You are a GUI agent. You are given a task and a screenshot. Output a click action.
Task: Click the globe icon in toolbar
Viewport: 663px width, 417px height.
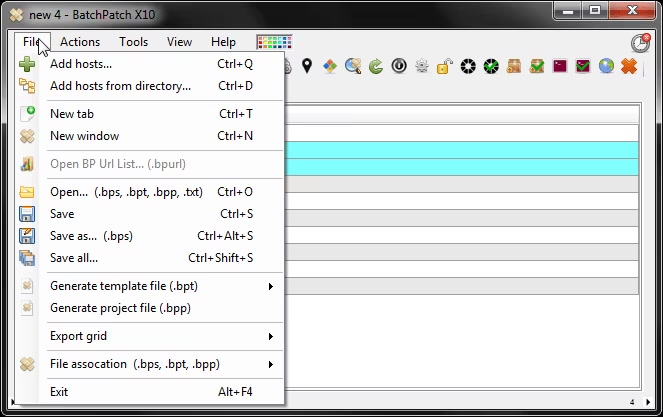coord(606,66)
